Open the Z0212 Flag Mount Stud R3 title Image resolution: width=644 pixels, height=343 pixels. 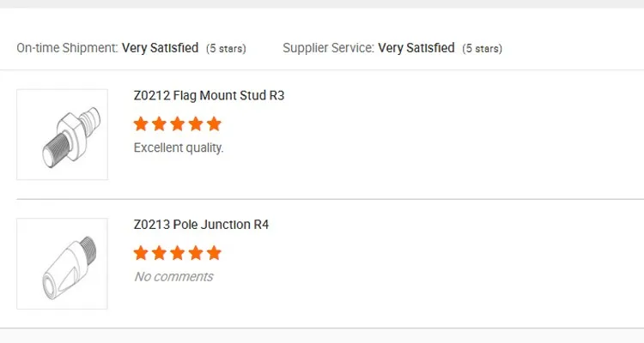click(x=209, y=96)
